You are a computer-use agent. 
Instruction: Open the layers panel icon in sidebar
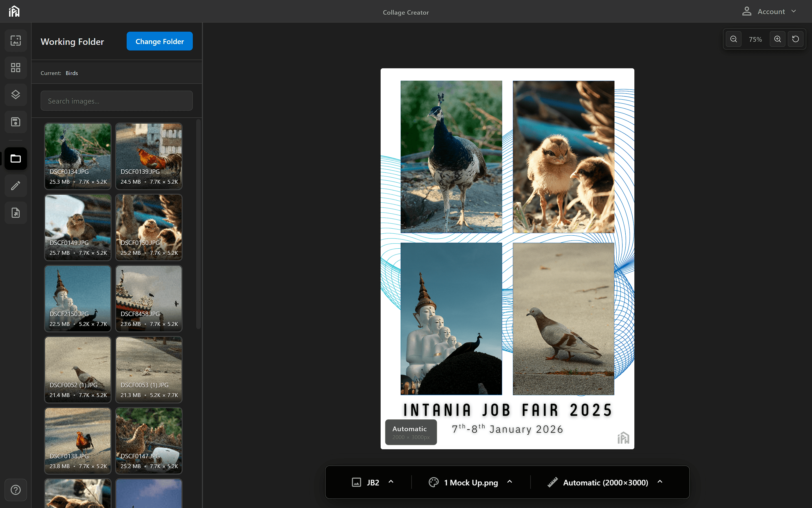[16, 95]
